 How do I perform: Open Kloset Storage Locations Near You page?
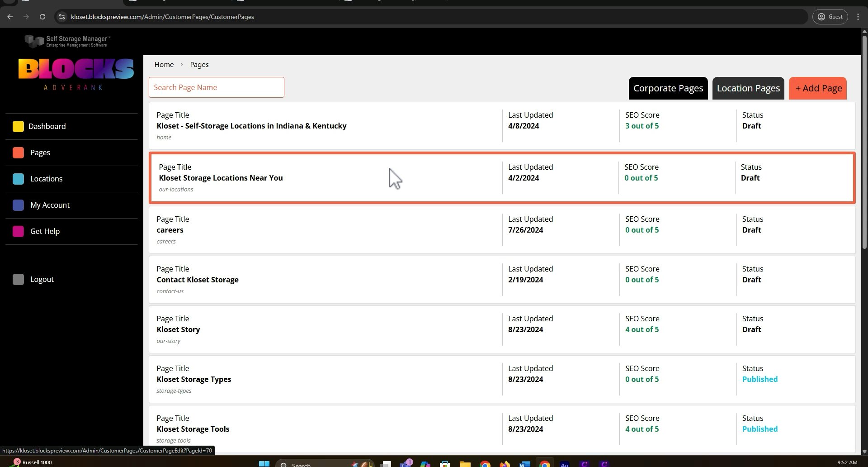click(x=221, y=178)
